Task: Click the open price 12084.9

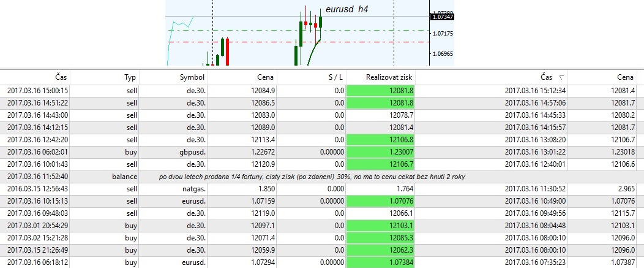Action: coord(263,91)
